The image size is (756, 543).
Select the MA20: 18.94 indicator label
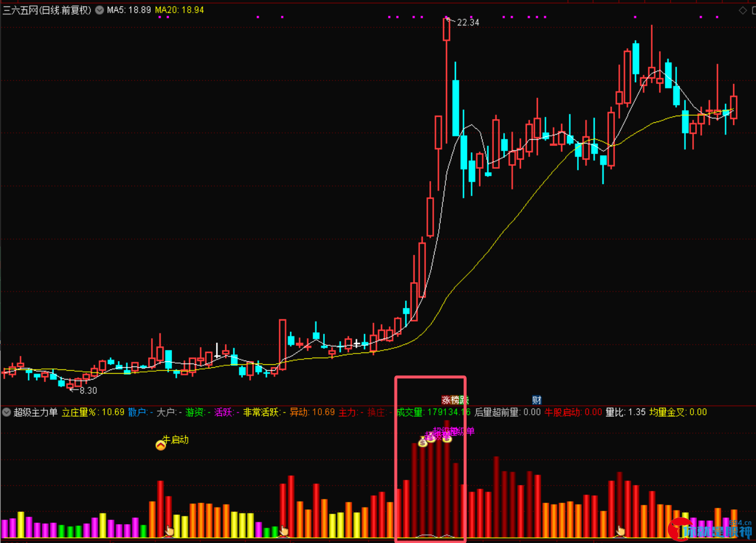pyautogui.click(x=180, y=10)
